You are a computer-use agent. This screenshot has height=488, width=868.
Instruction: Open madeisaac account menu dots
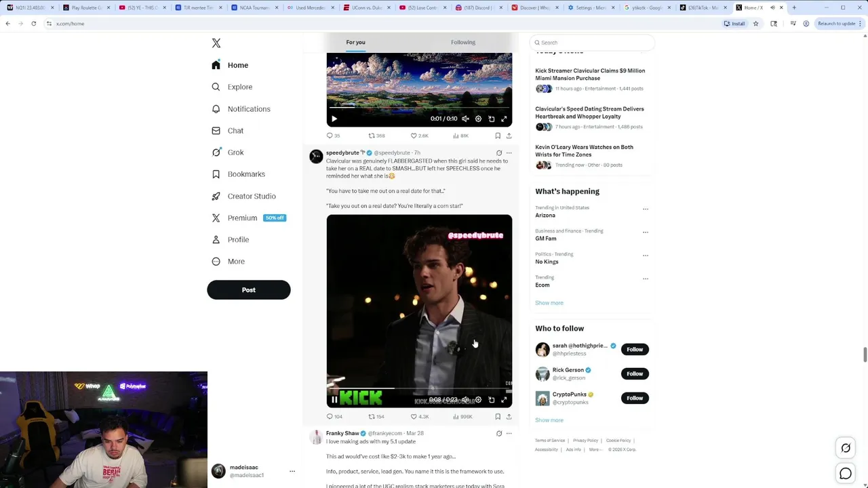pyautogui.click(x=292, y=471)
